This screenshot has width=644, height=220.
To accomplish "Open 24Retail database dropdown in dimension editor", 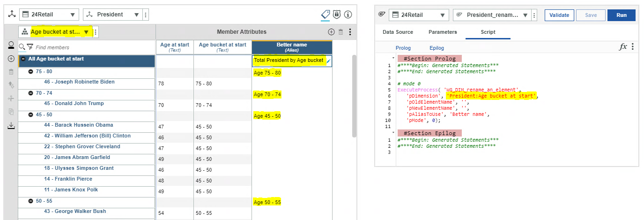I will tap(49, 15).
